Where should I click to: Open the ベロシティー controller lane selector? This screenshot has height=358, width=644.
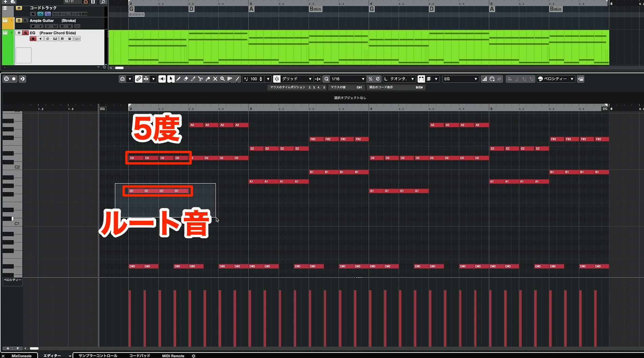click(x=13, y=280)
